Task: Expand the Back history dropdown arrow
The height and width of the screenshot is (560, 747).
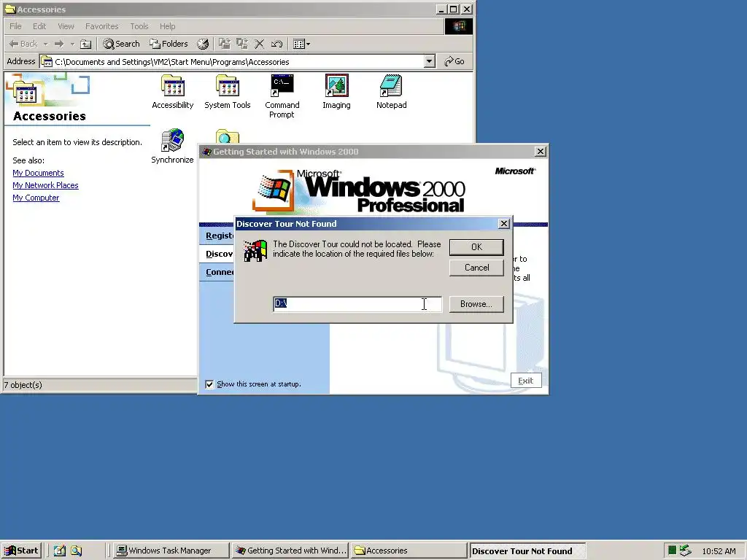Action: 46,44
